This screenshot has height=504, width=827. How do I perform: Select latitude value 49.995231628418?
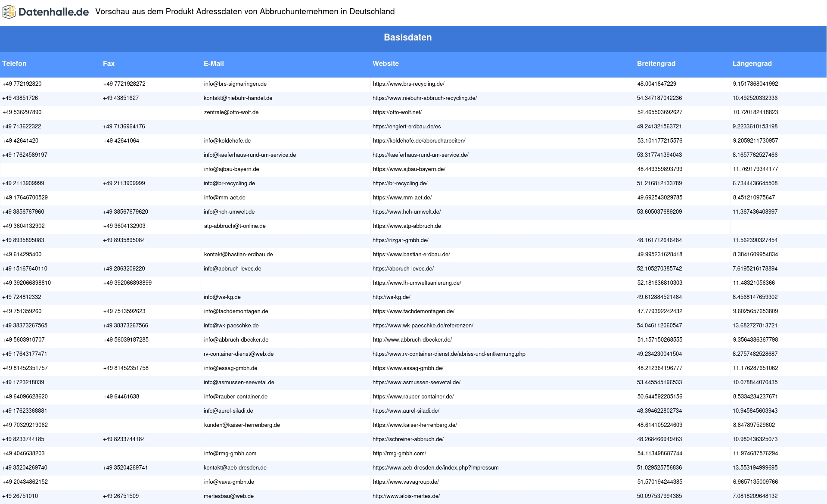coord(660,255)
